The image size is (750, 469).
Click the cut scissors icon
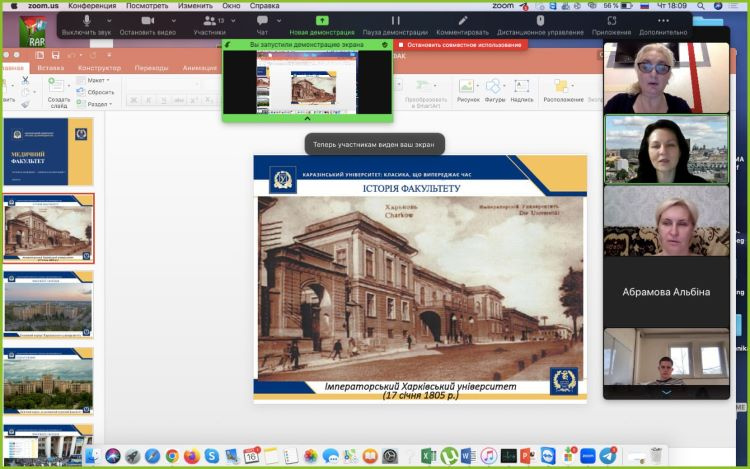[25, 80]
